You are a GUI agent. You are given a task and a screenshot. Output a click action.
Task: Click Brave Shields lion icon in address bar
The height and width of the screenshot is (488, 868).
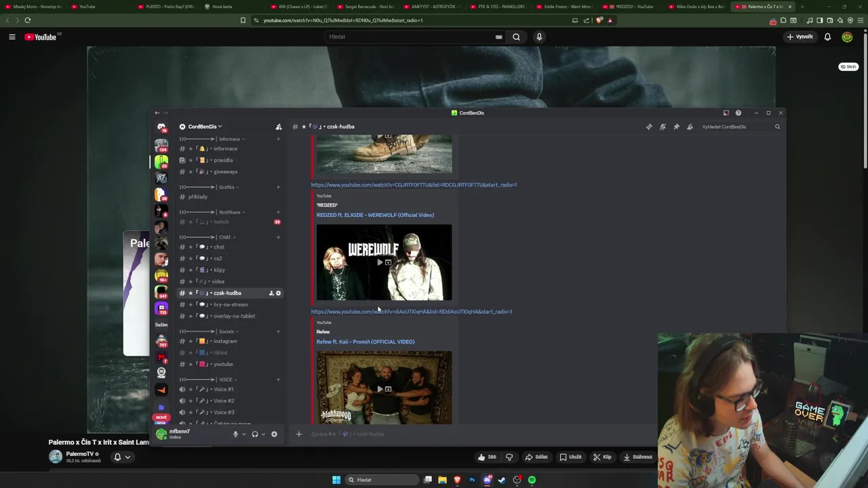[599, 20]
